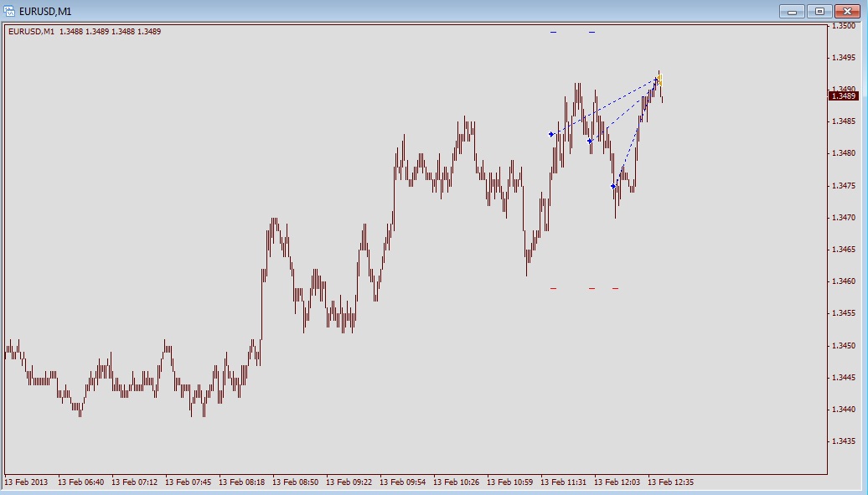
Task: Select the middle red stop-loss dash
Action: [592, 288]
